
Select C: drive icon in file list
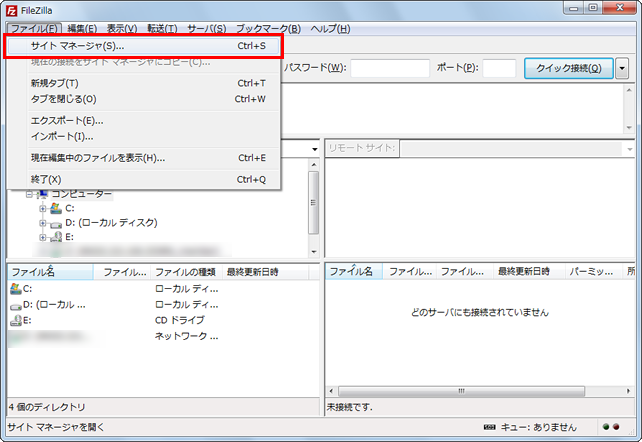pos(16,289)
